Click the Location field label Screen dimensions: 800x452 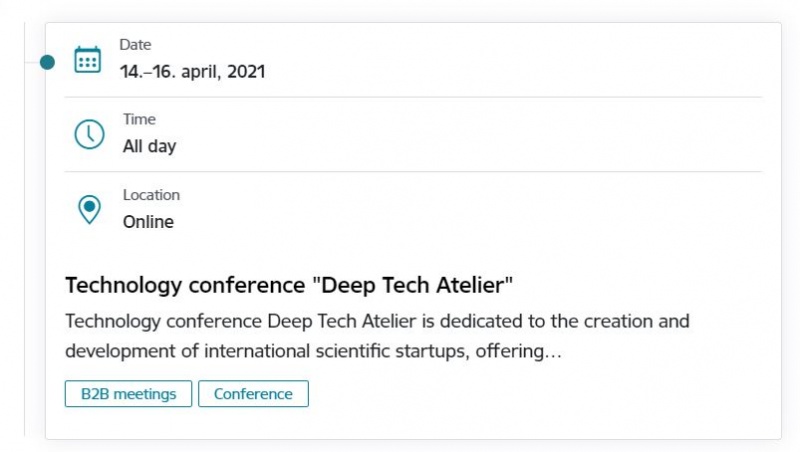(x=152, y=195)
